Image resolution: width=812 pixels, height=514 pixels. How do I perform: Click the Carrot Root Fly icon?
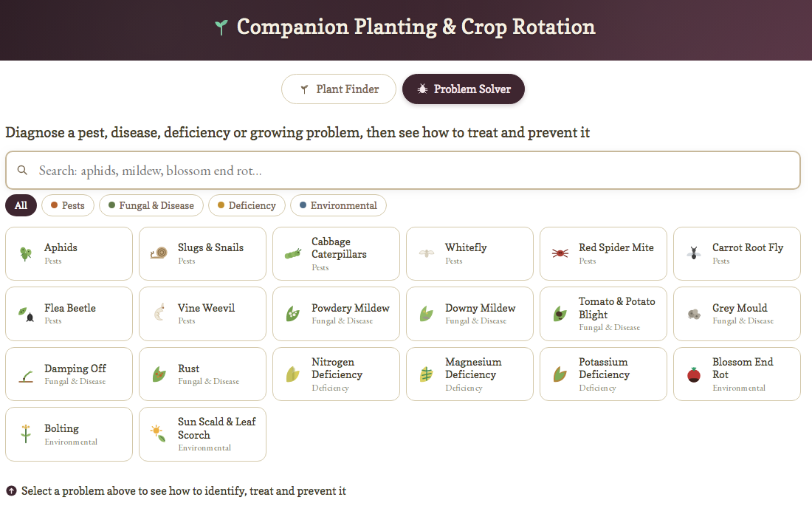click(693, 253)
